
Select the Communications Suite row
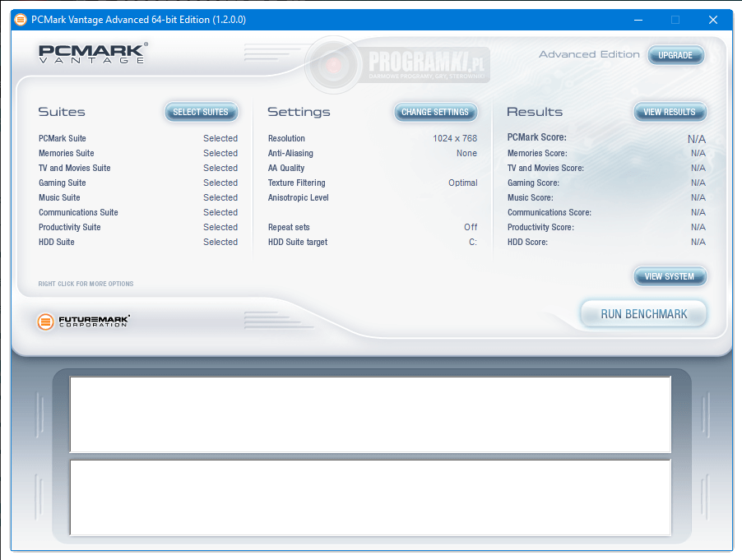[x=138, y=212]
